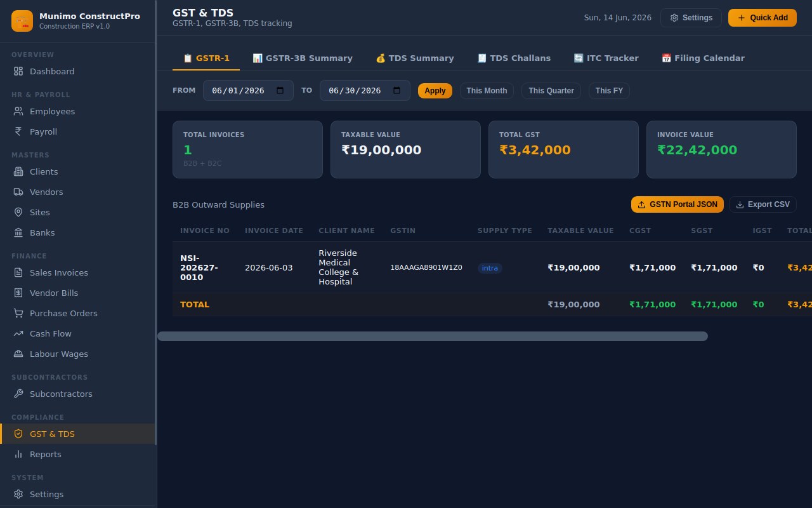Click invoice date 2026-06-03
The width and height of the screenshot is (812, 508).
pos(269,267)
